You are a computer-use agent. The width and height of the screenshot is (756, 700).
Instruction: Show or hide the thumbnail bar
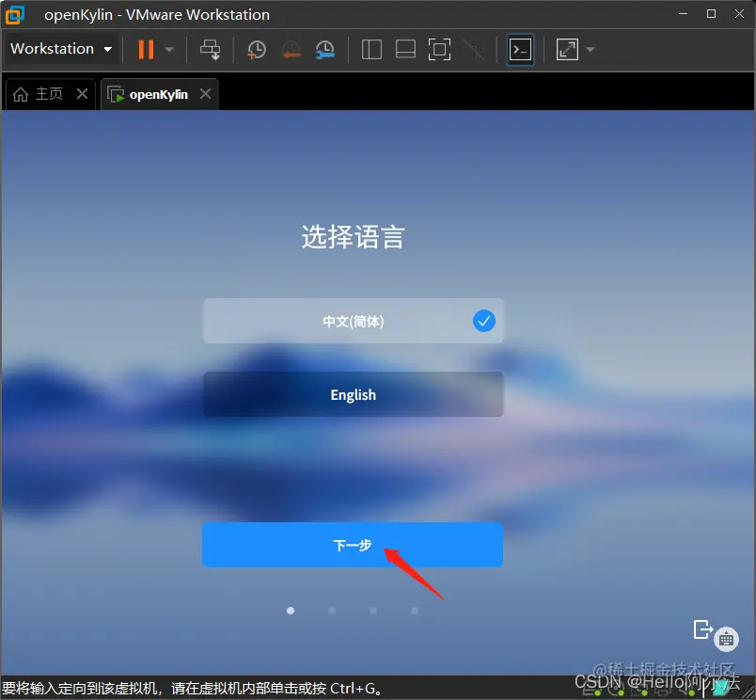pos(404,49)
